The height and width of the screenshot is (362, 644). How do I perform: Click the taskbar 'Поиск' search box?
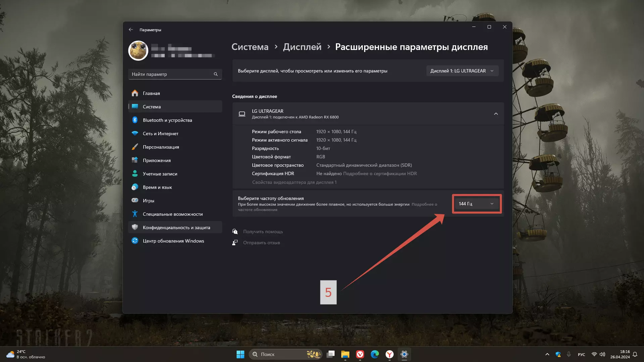[285, 354]
